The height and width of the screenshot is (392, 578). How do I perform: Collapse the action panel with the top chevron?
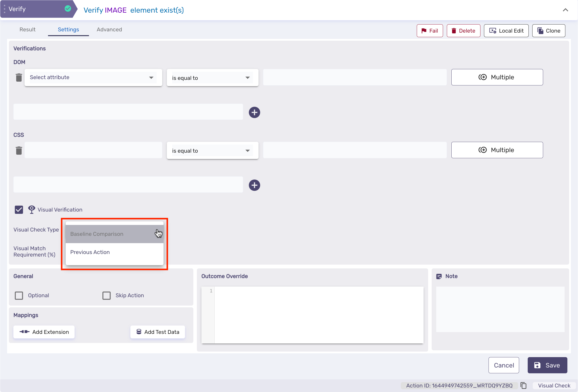point(565,10)
